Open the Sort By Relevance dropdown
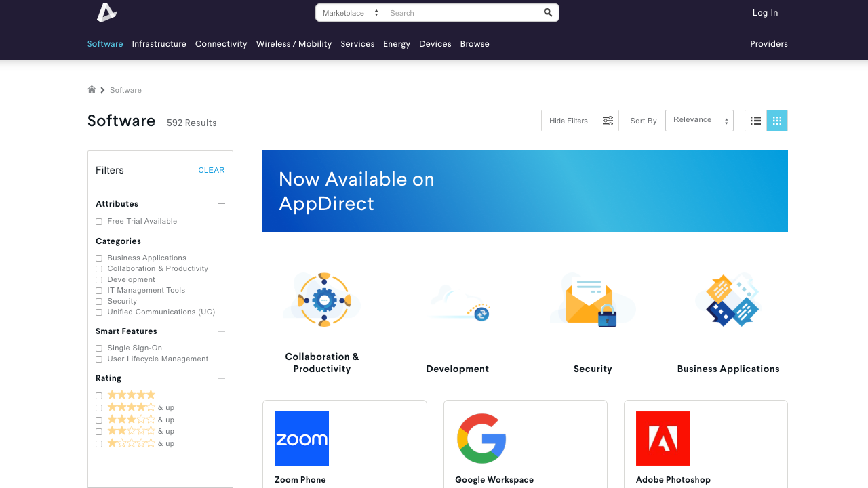 pos(698,121)
